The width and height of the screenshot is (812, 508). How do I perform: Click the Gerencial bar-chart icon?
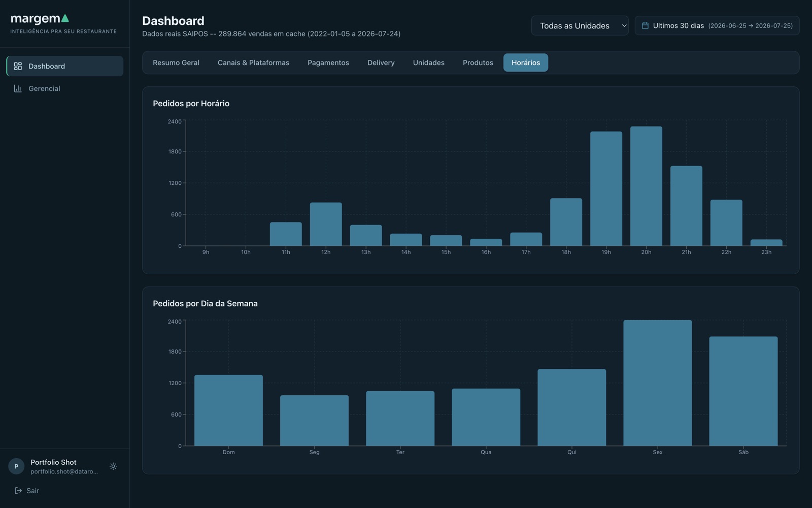(18, 88)
